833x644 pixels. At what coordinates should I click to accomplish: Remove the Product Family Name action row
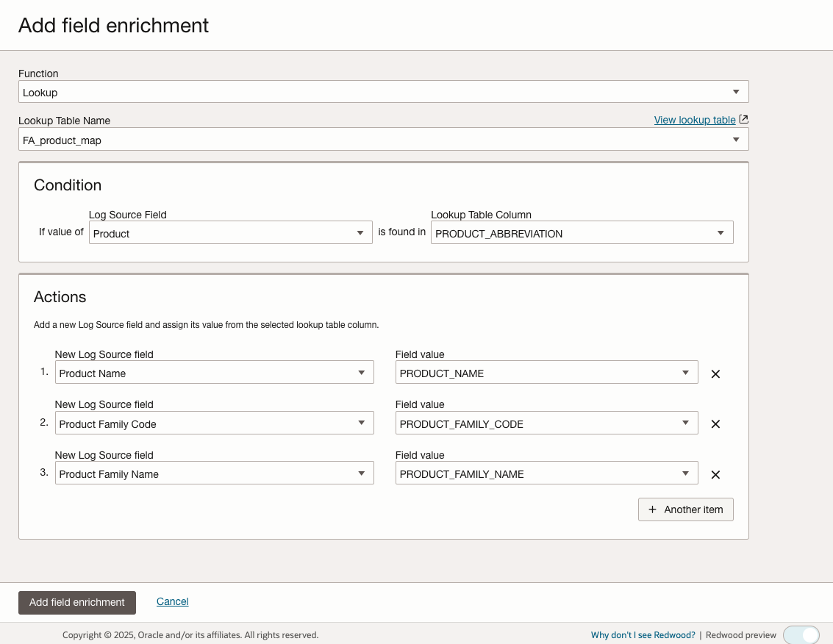click(x=715, y=474)
